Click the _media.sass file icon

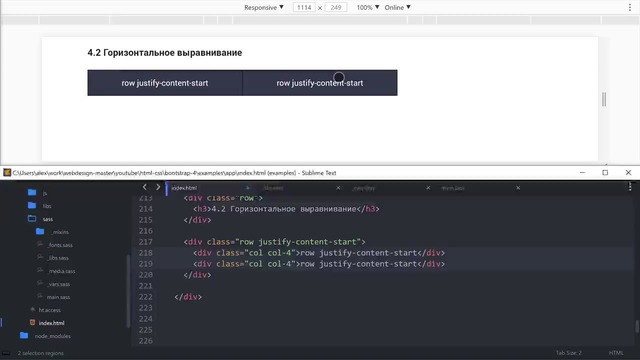click(40, 270)
